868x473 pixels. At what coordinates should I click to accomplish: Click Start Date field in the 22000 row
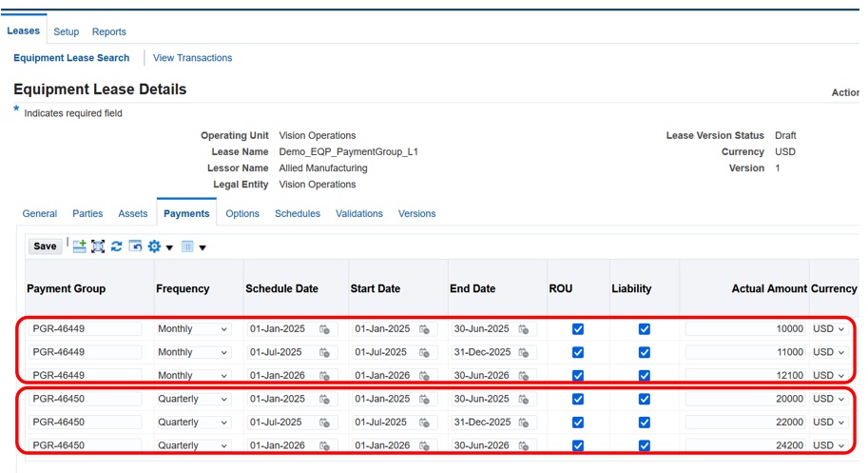(384, 422)
